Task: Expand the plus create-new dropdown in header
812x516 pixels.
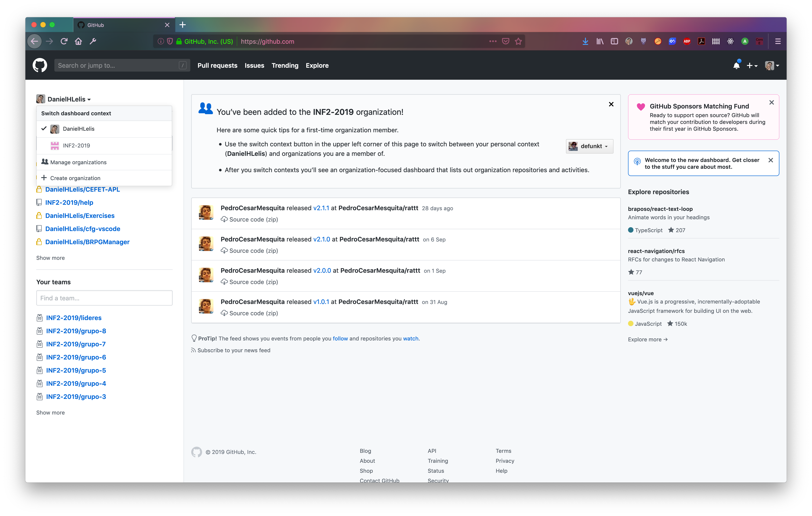Action: coord(752,65)
